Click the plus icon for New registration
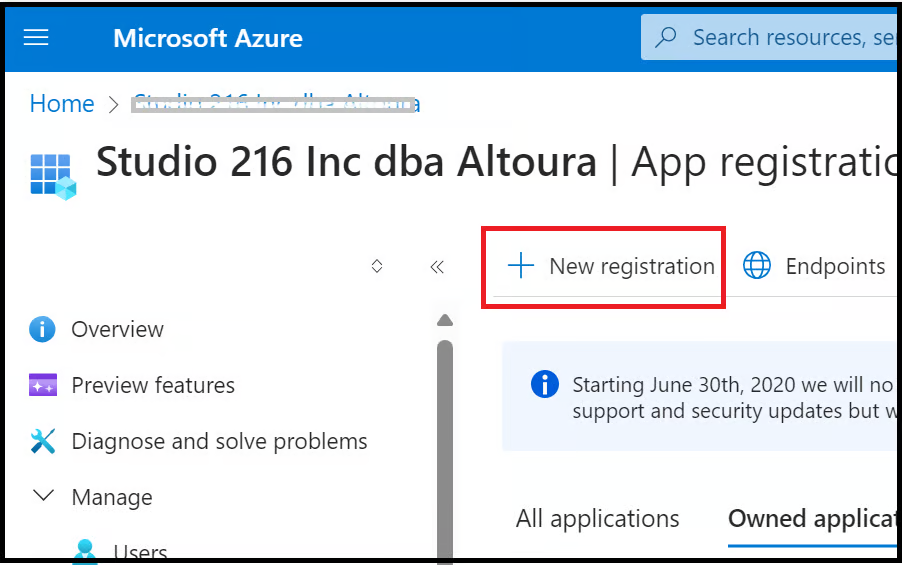Image resolution: width=902 pixels, height=565 pixels. (x=521, y=266)
